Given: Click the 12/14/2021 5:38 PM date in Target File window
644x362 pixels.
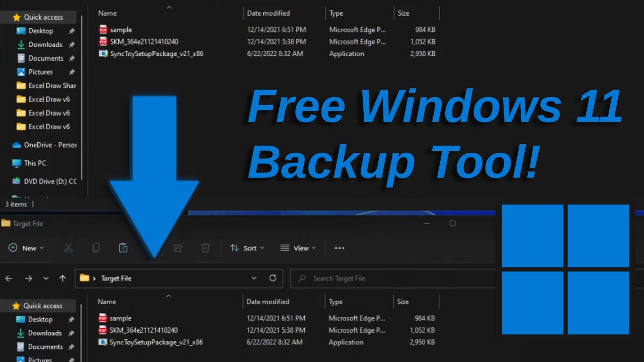Looking at the screenshot, I should tap(276, 330).
